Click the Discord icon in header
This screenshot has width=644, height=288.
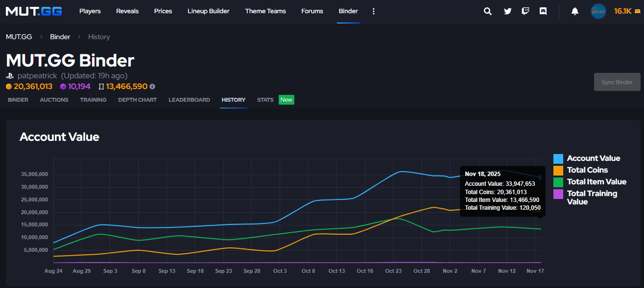(x=543, y=11)
